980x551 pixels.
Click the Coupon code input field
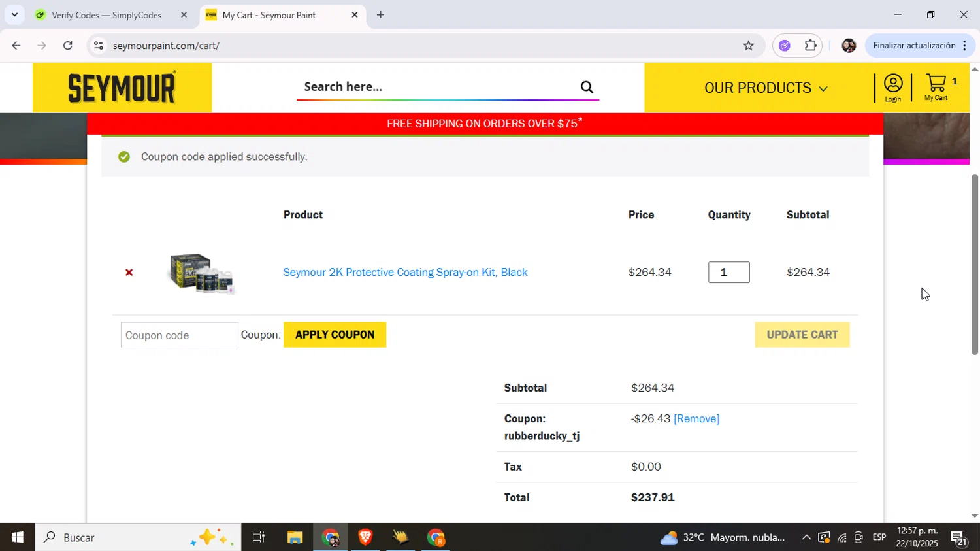(180, 335)
